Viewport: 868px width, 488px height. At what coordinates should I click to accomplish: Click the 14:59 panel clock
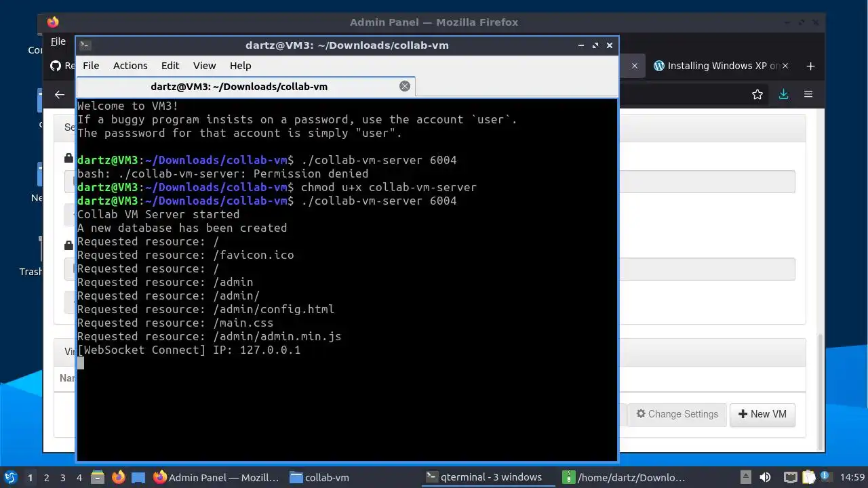point(852,477)
